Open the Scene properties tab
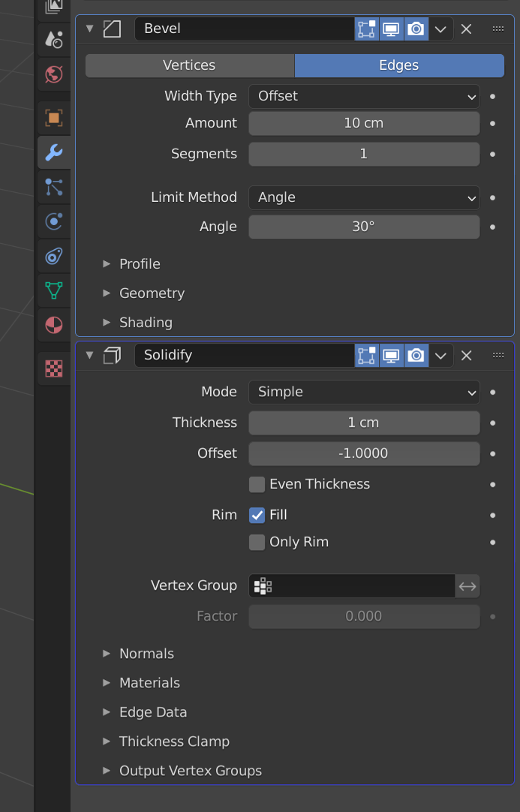520x812 pixels. coord(54,40)
